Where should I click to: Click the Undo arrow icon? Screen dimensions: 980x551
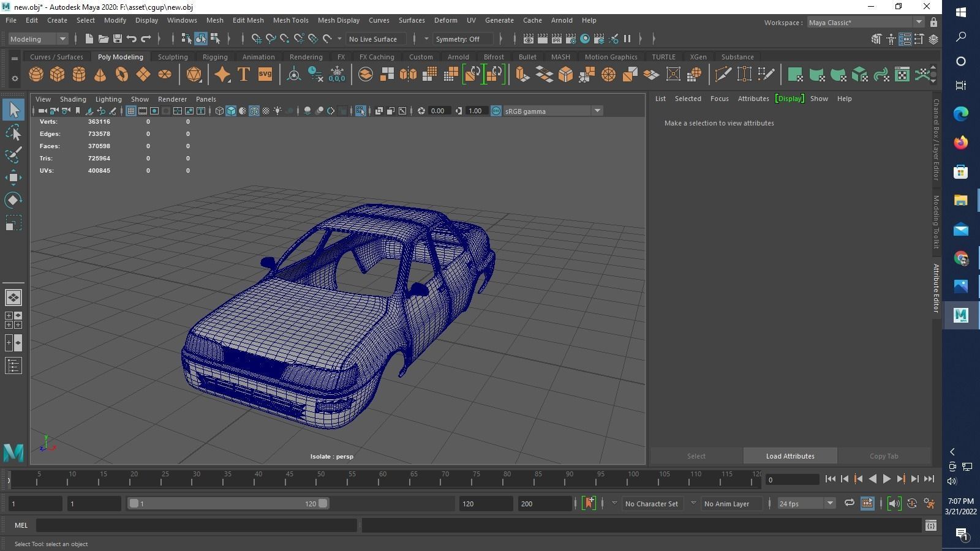(x=132, y=39)
